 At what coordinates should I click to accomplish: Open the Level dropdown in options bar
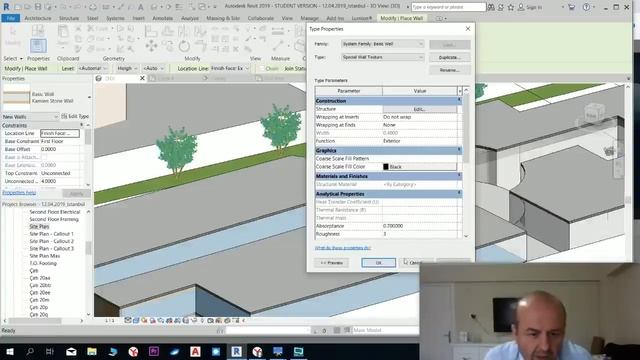(x=93, y=69)
